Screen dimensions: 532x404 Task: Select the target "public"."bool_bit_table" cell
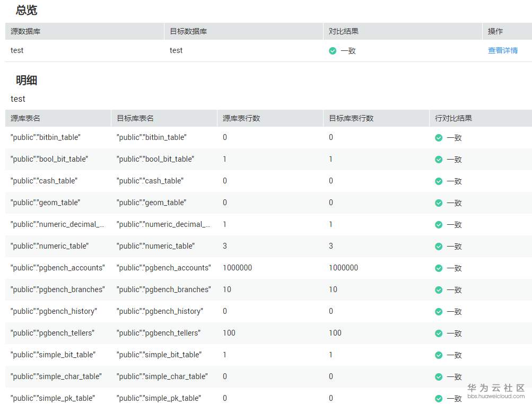(x=155, y=159)
